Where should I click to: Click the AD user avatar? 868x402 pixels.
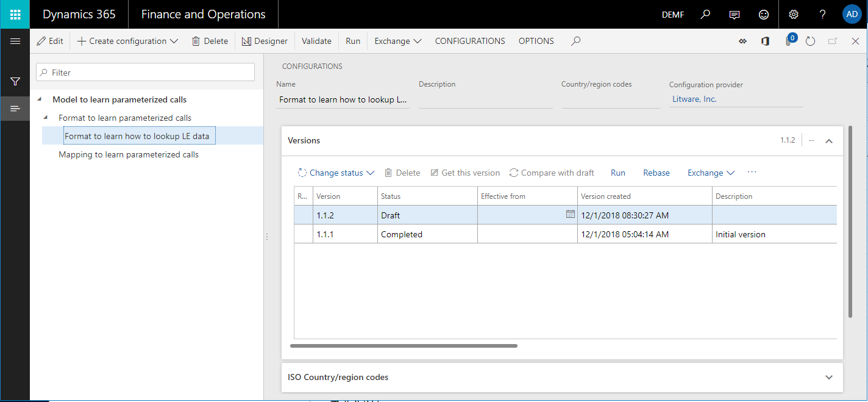(x=851, y=15)
